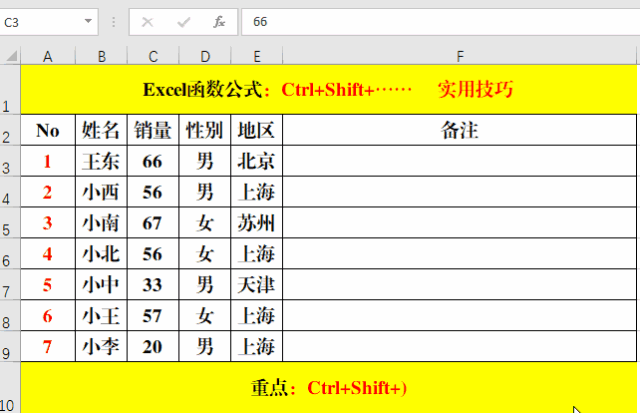Click the Insert Function fx icon
The image size is (640, 413).
pyautogui.click(x=219, y=21)
